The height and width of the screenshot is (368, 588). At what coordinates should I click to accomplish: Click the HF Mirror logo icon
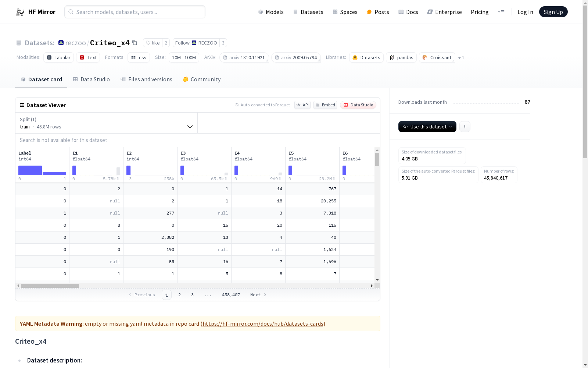point(20,12)
